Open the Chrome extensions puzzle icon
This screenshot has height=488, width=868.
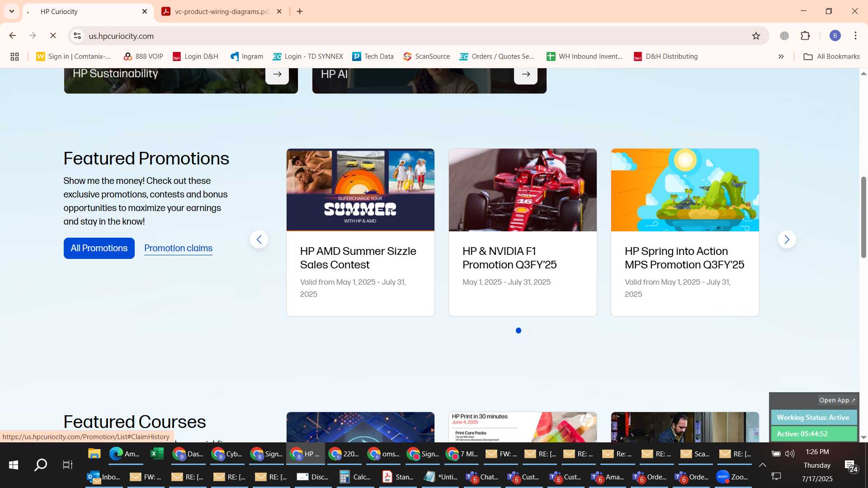point(805,36)
